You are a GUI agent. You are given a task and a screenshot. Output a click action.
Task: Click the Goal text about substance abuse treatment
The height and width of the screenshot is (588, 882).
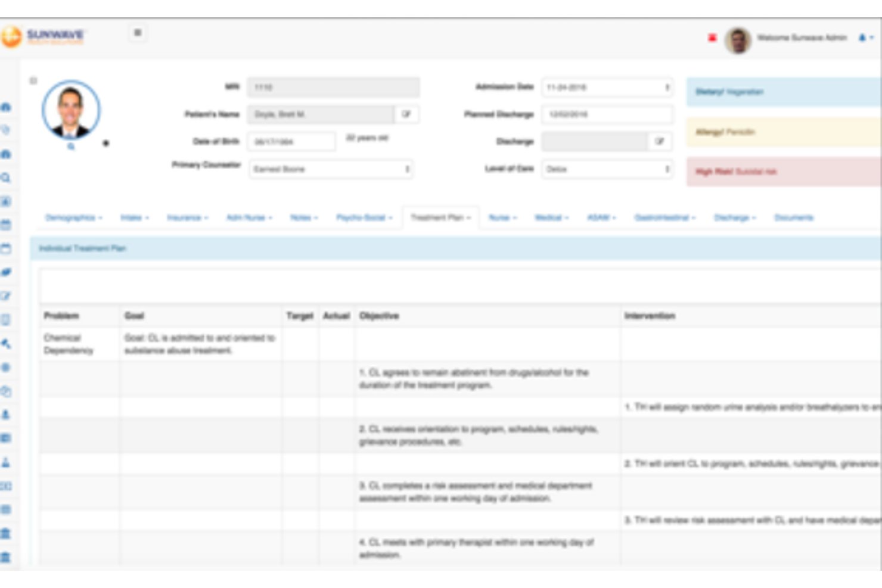coord(200,344)
